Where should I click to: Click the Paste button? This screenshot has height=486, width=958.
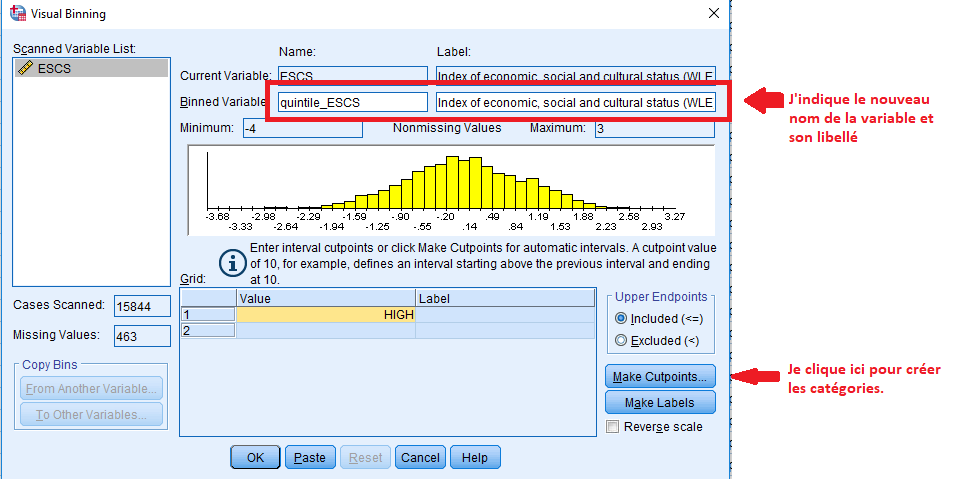click(310, 457)
